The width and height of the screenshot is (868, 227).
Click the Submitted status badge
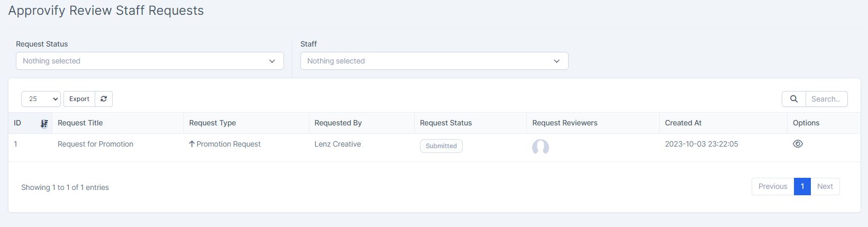[x=441, y=146]
